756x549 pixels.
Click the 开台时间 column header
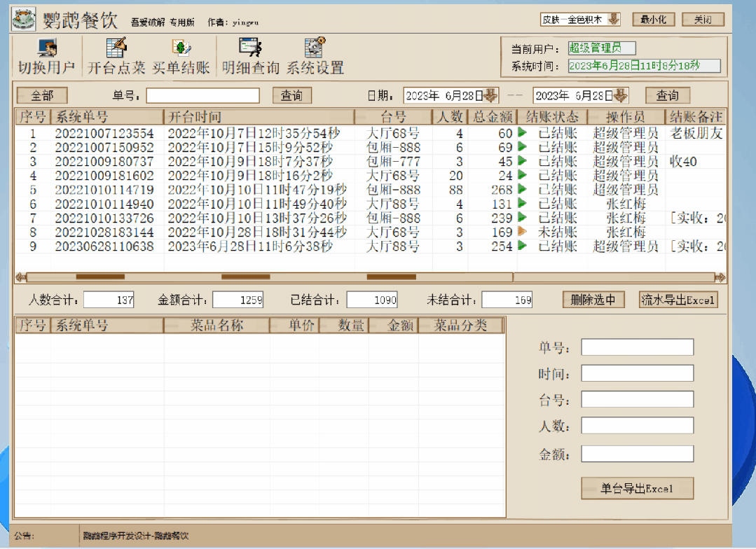pyautogui.click(x=259, y=117)
